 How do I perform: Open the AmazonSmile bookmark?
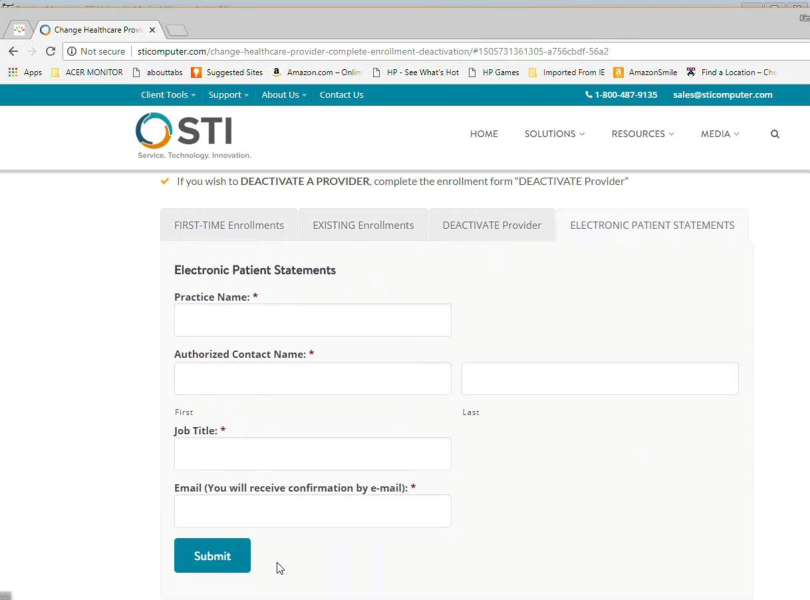tap(645, 73)
